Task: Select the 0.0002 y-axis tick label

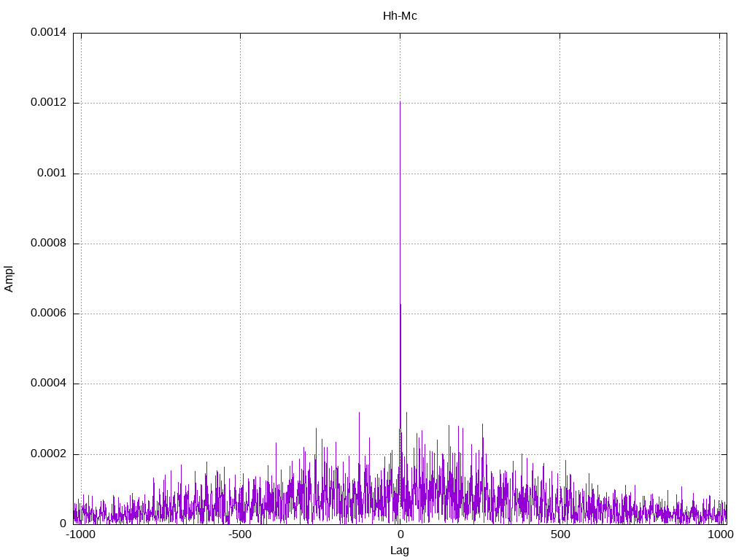Action: click(x=48, y=454)
